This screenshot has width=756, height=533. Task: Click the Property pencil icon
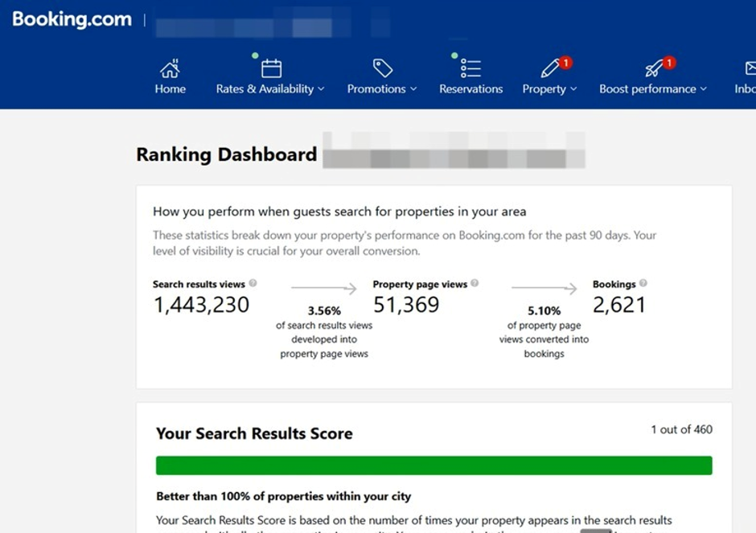pyautogui.click(x=549, y=68)
